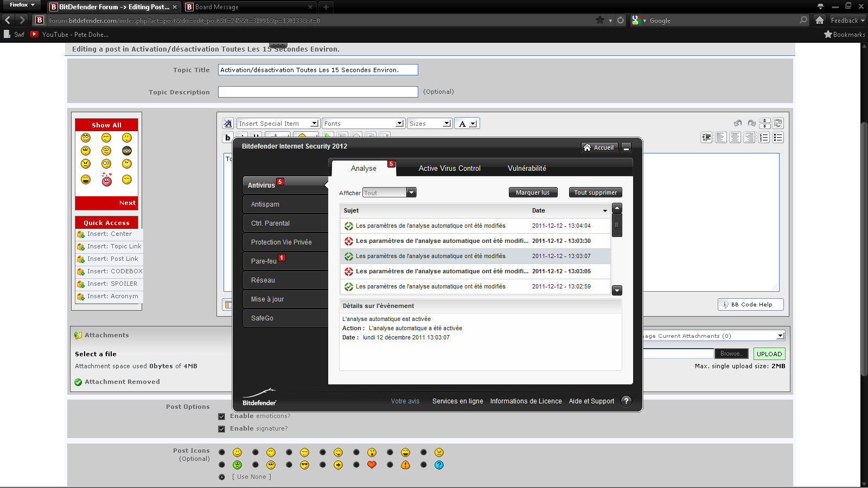Screen dimensions: 868x488
Task: Click the switch editor mode icon
Action: coord(778,123)
